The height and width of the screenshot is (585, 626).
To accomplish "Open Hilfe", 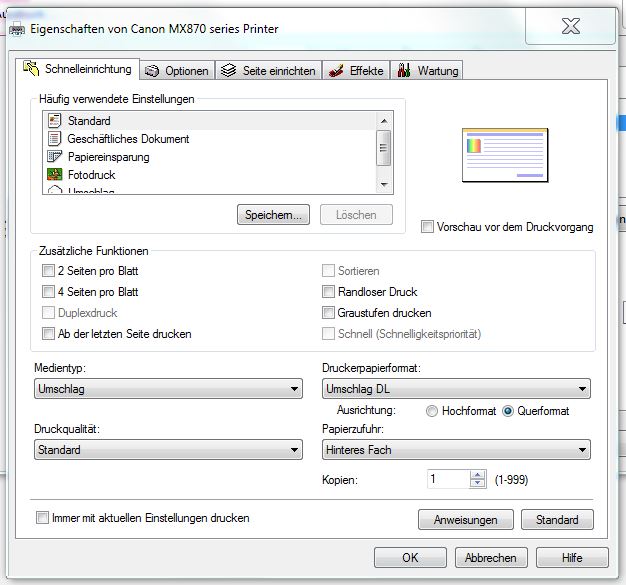I will 572,557.
